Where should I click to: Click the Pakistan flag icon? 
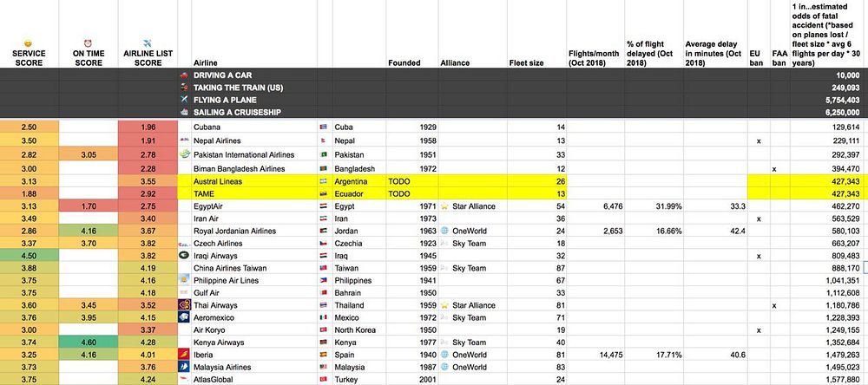tap(324, 155)
